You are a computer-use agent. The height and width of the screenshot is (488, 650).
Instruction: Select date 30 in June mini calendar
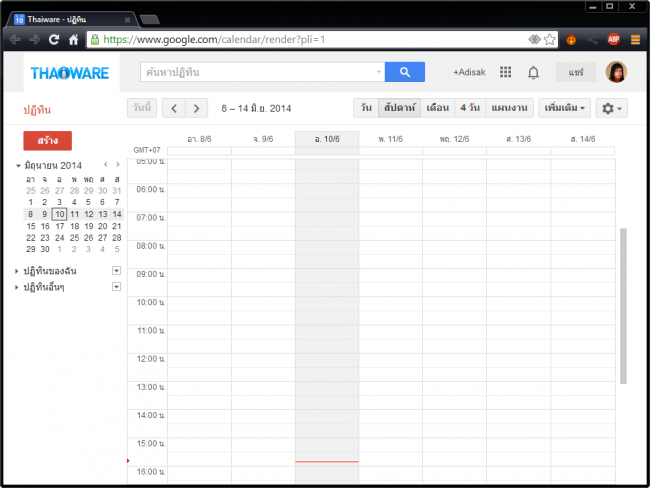point(45,250)
